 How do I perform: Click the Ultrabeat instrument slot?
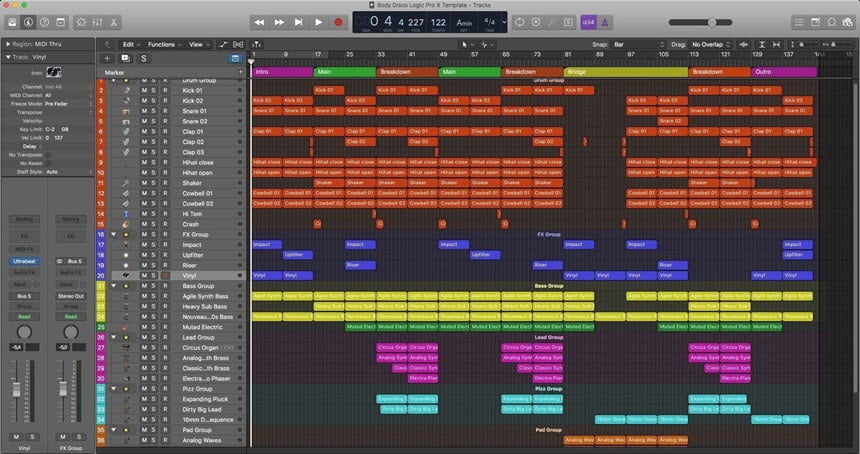tap(24, 262)
